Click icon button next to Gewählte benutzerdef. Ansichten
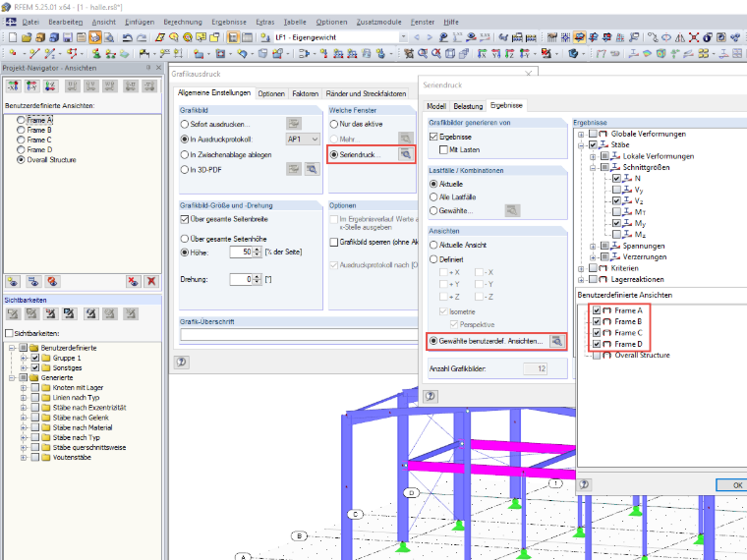The height and width of the screenshot is (560, 747). [x=557, y=341]
